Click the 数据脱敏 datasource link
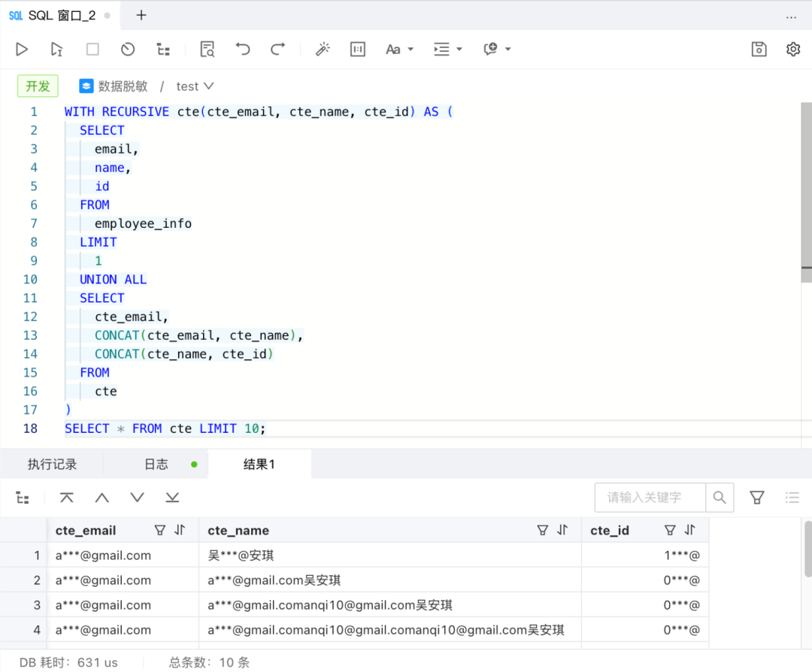This screenshot has height=672, width=812. coord(114,86)
